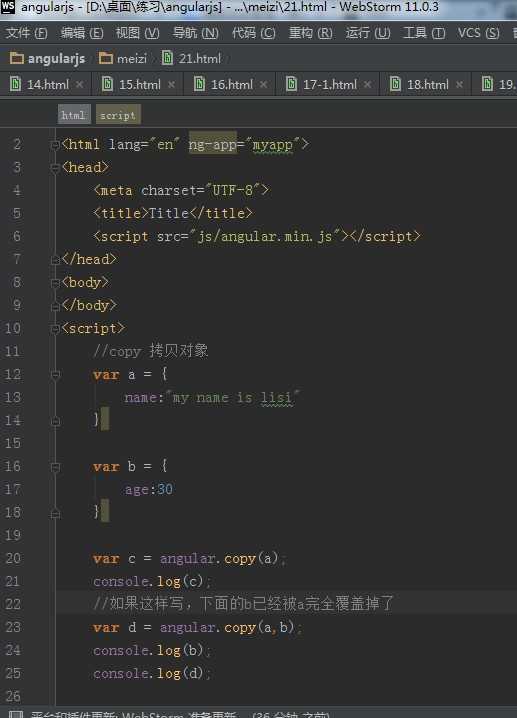Viewport: 517px width, 718px height.
Task: Open the 编辑 (E) menu
Action: pyautogui.click(x=82, y=33)
